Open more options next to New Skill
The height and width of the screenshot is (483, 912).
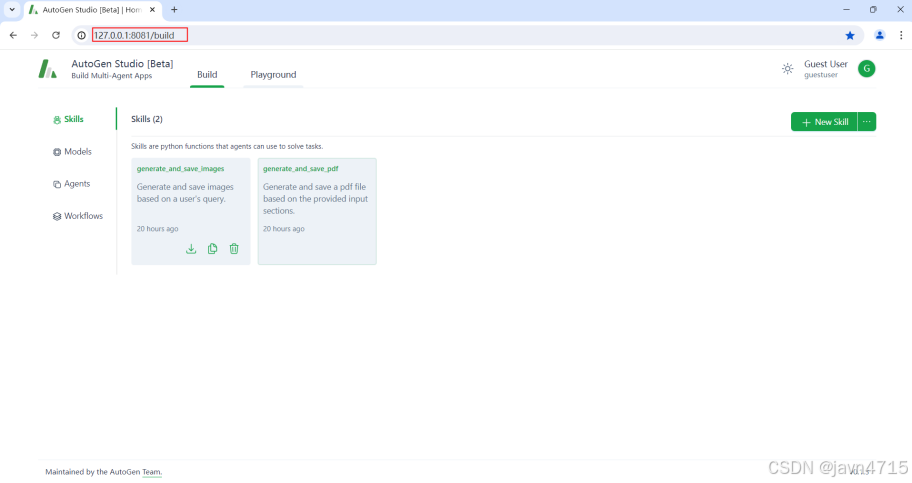[867, 122]
